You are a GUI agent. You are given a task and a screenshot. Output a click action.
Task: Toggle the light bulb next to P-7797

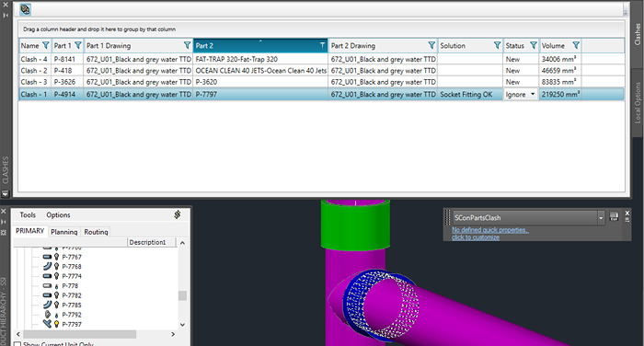coord(57,324)
